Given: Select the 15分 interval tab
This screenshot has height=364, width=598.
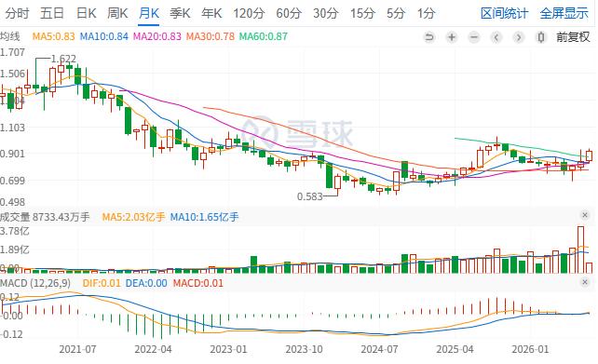Looking at the screenshot, I should [362, 14].
